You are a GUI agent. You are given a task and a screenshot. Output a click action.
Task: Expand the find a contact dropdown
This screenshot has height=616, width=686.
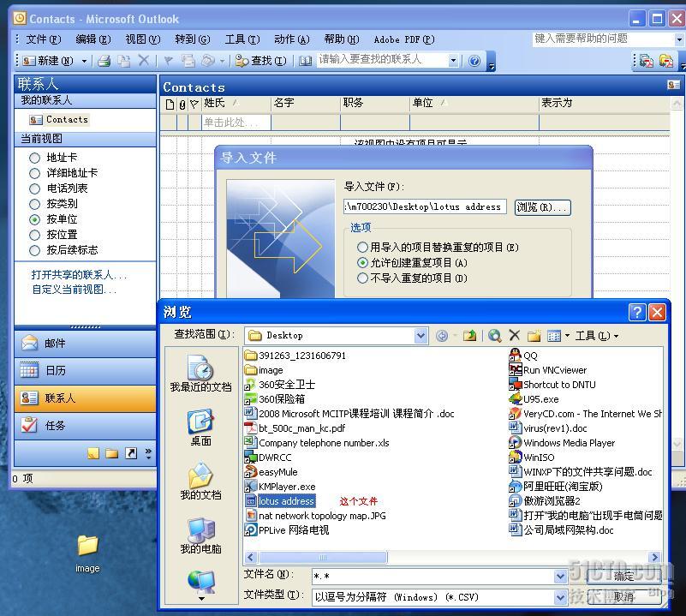(453, 60)
